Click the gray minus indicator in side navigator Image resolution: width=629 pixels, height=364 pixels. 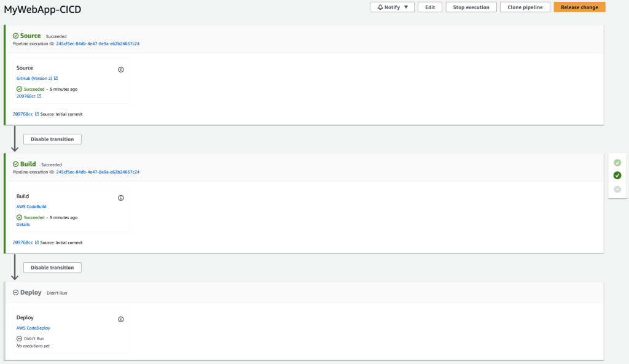(617, 189)
